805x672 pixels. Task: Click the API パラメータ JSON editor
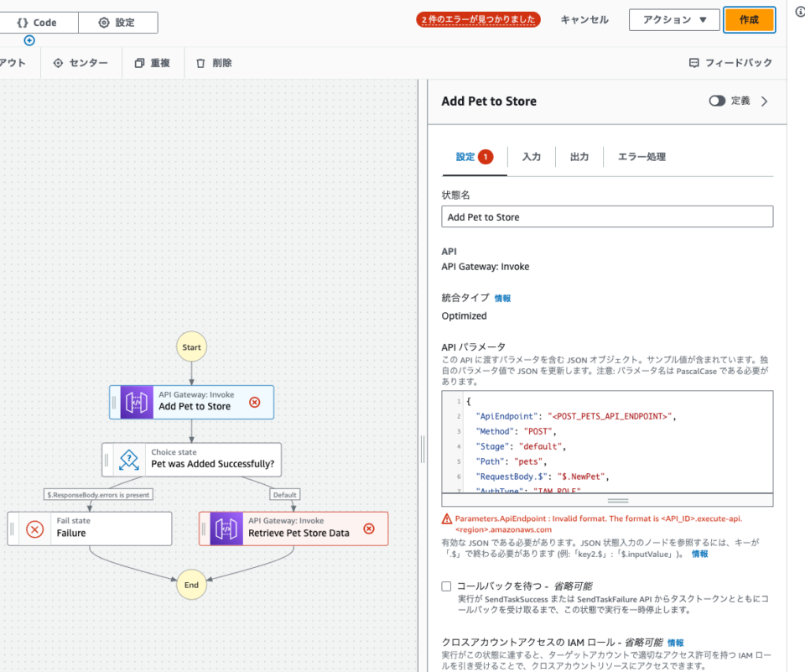(607, 442)
